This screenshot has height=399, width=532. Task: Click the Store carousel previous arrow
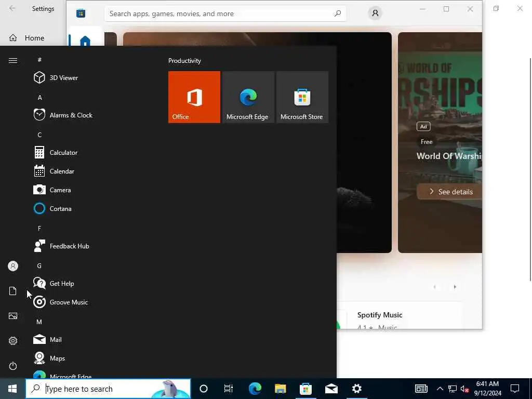coord(435,287)
